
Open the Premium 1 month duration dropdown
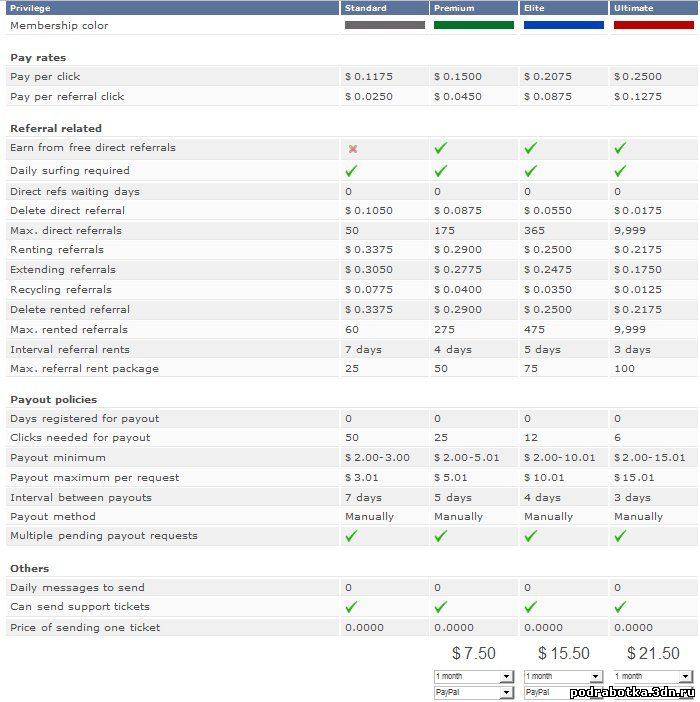tap(473, 677)
